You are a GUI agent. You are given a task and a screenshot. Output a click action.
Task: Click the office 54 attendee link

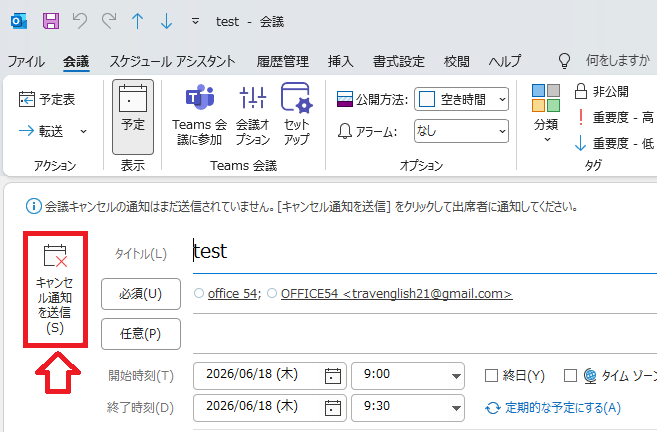[x=232, y=294]
